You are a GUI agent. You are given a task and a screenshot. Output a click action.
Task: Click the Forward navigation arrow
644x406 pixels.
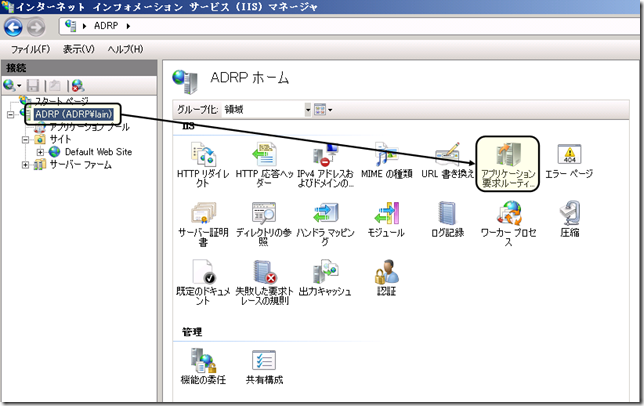click(x=36, y=28)
